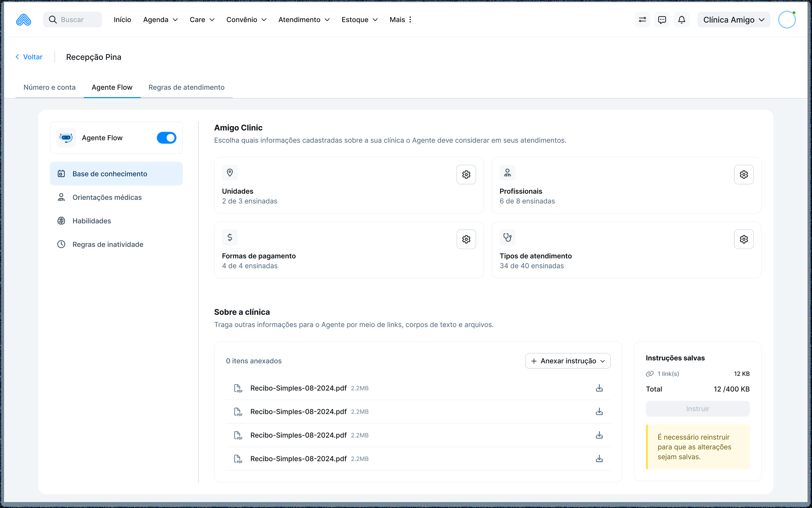Click into the Buscar search field

(x=72, y=20)
